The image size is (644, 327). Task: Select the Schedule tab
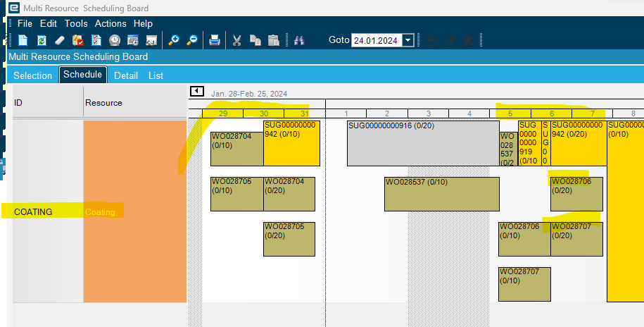(x=82, y=75)
